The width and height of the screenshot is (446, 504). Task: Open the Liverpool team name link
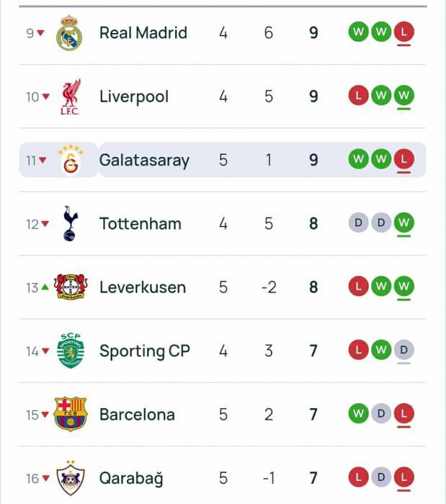click(134, 96)
